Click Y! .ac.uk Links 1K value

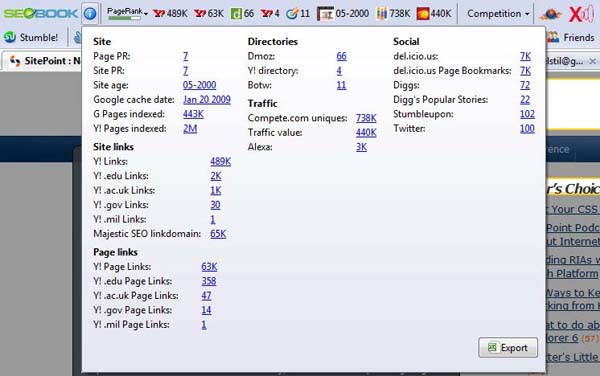[216, 191]
